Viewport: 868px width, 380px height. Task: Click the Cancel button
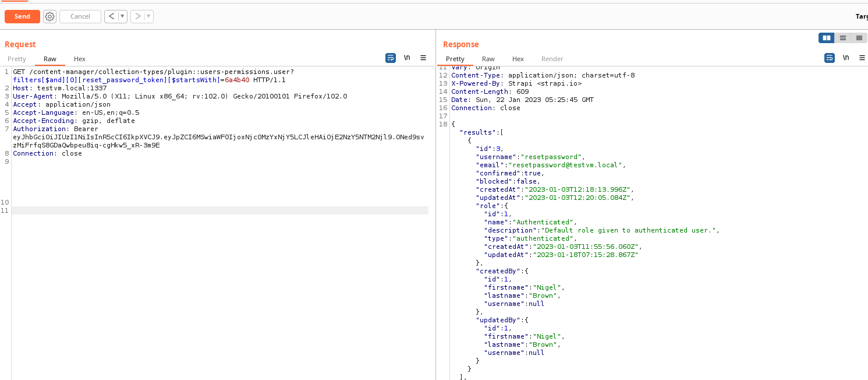[x=80, y=16]
